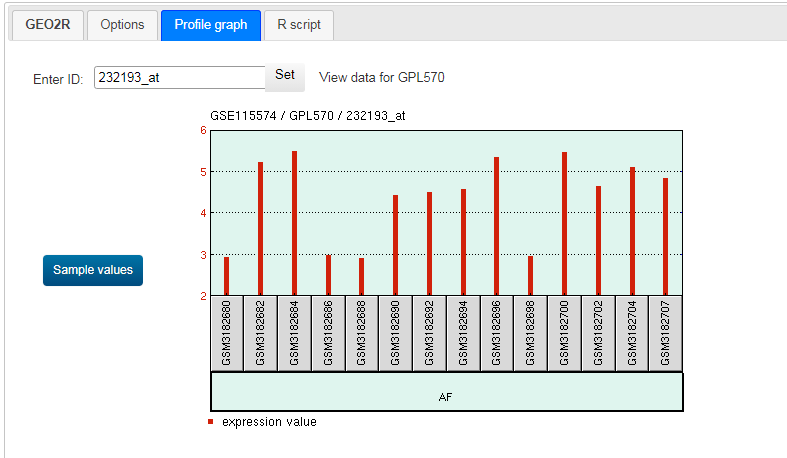Open the R script tab
The image size is (787, 458).
point(299,25)
